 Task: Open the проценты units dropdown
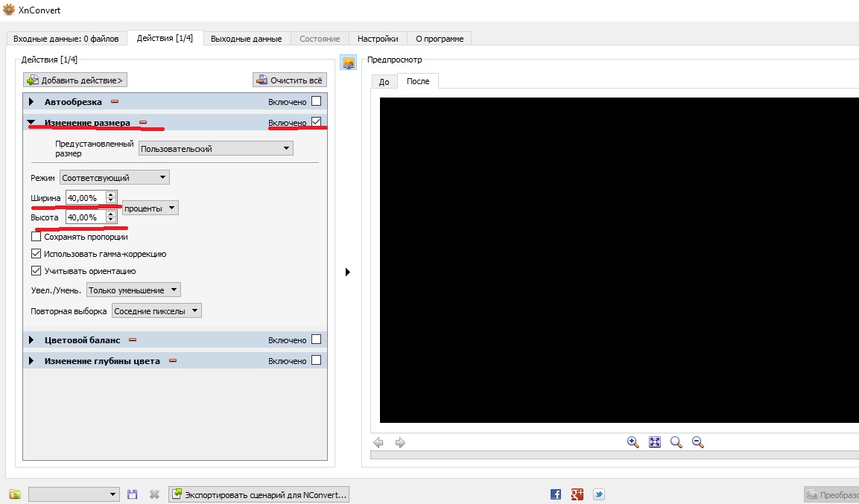[150, 208]
